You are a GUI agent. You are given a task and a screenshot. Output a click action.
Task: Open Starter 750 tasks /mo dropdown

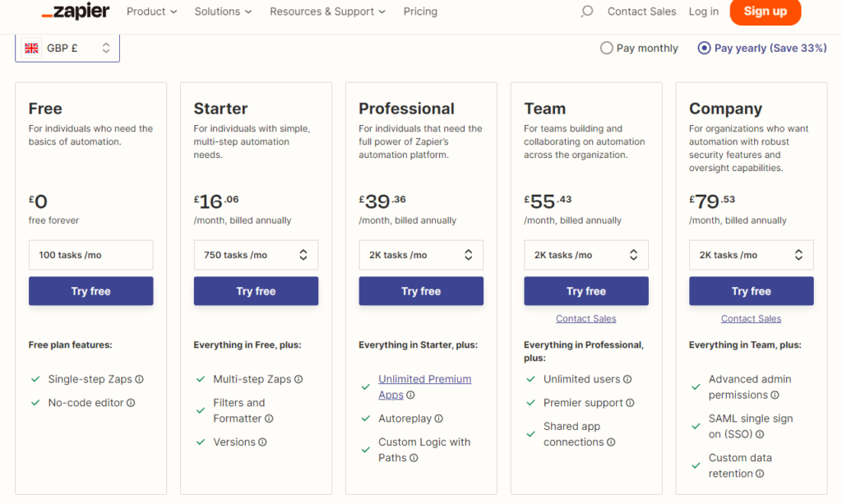(256, 255)
